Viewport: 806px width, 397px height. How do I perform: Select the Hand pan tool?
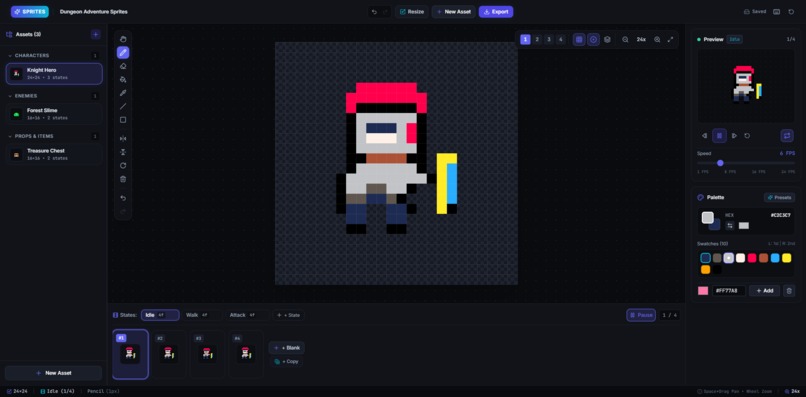[x=123, y=39]
